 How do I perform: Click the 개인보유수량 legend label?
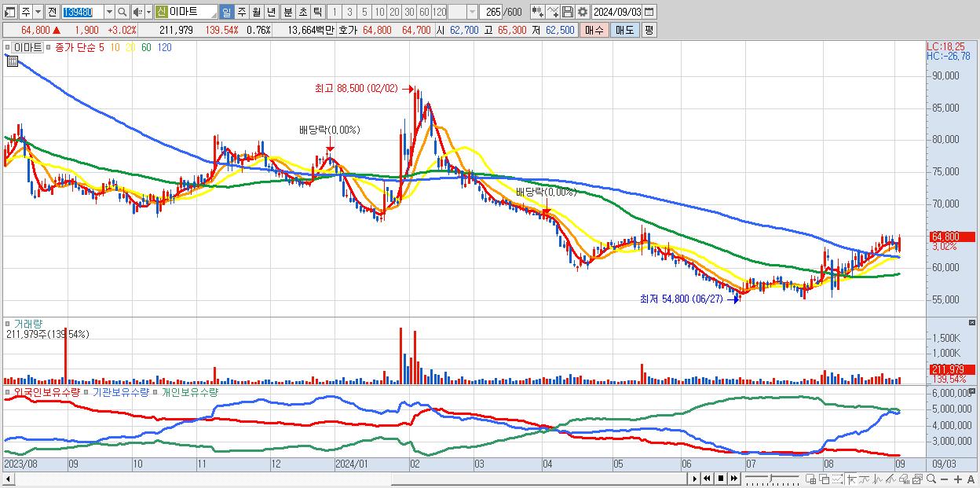(189, 391)
